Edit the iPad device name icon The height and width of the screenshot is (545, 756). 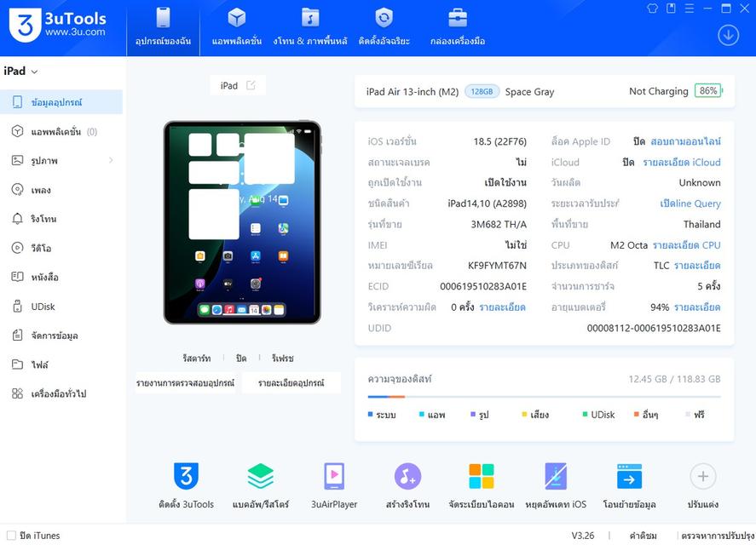pos(251,85)
